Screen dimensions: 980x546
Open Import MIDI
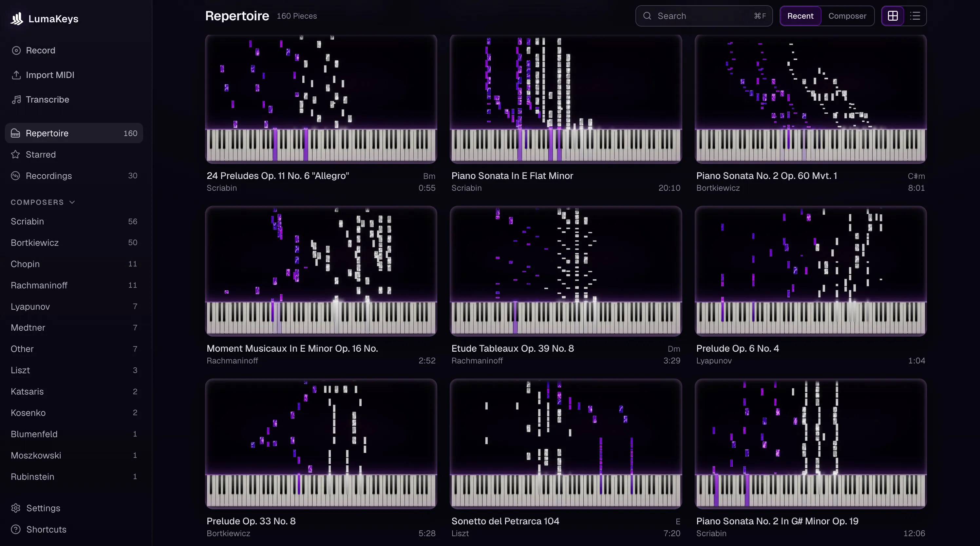point(74,75)
